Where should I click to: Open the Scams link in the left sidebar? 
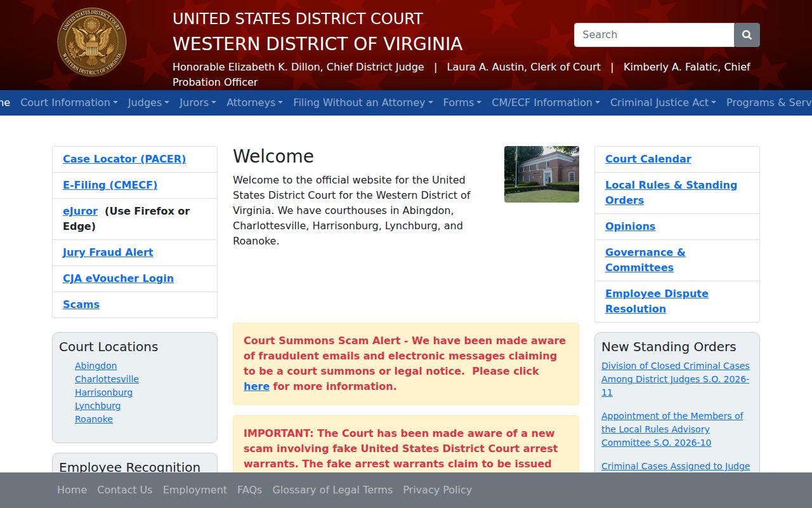(81, 304)
